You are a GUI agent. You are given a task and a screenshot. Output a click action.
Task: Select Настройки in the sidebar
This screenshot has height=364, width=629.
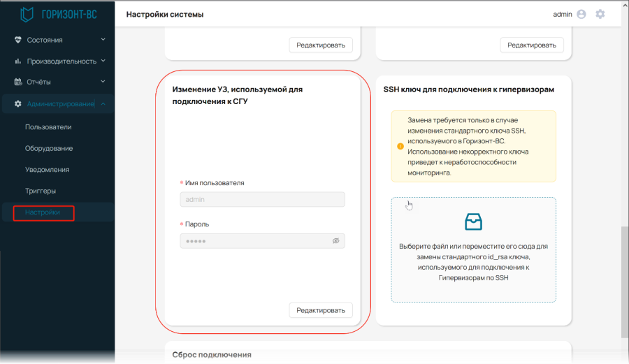[43, 212]
